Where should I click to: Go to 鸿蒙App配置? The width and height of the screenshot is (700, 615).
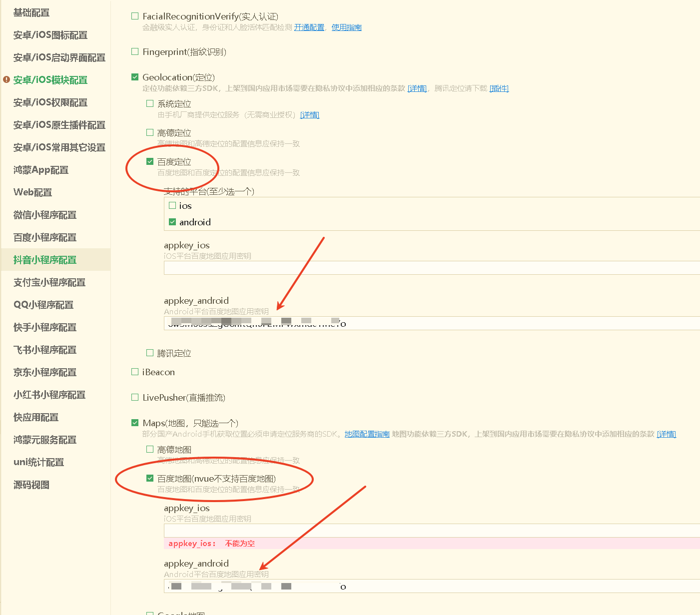point(41,170)
